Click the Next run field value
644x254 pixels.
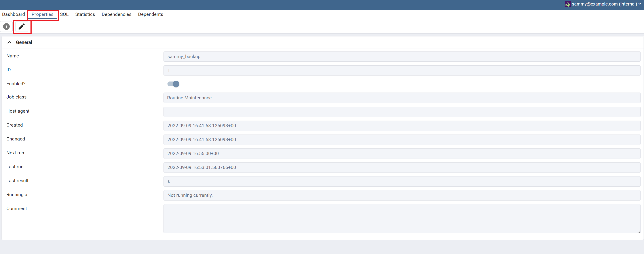(x=402, y=154)
